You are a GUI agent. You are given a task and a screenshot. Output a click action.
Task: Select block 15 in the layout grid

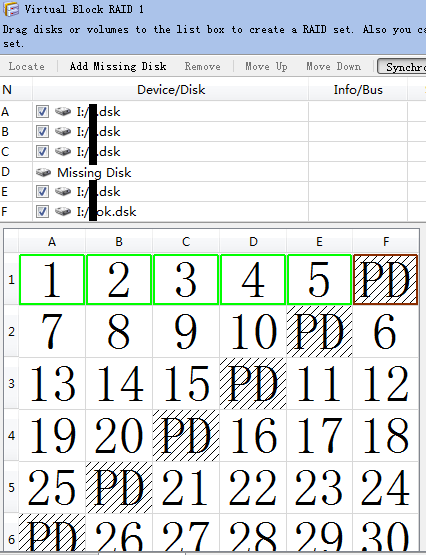[186, 383]
